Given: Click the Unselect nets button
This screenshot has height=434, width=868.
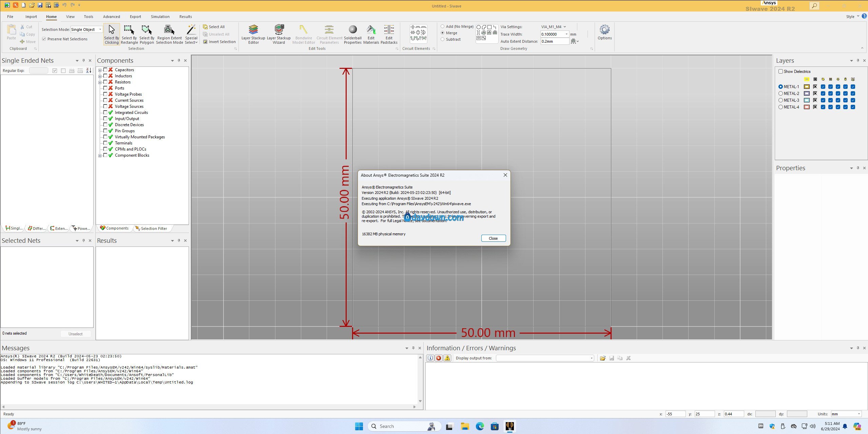Looking at the screenshot, I should (x=75, y=334).
